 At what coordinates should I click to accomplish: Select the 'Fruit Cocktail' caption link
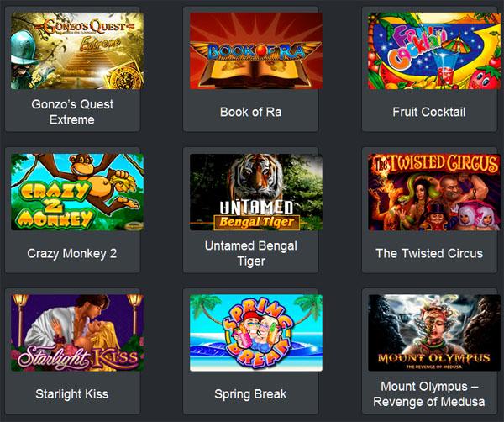[x=429, y=112]
